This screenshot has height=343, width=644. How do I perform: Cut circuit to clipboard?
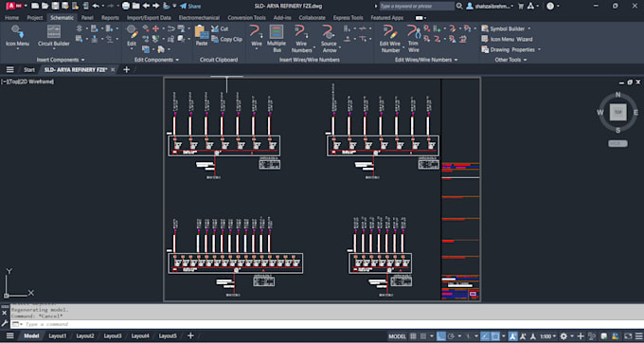(x=220, y=28)
